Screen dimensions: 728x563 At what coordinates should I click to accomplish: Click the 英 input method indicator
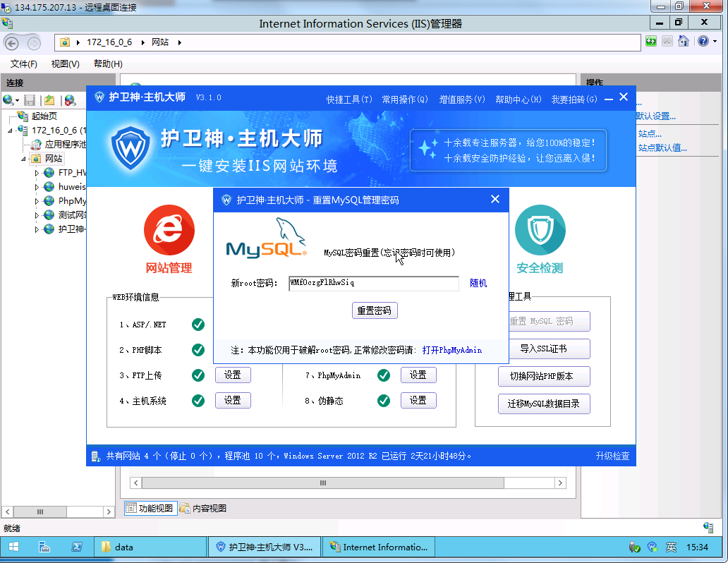tap(671, 547)
